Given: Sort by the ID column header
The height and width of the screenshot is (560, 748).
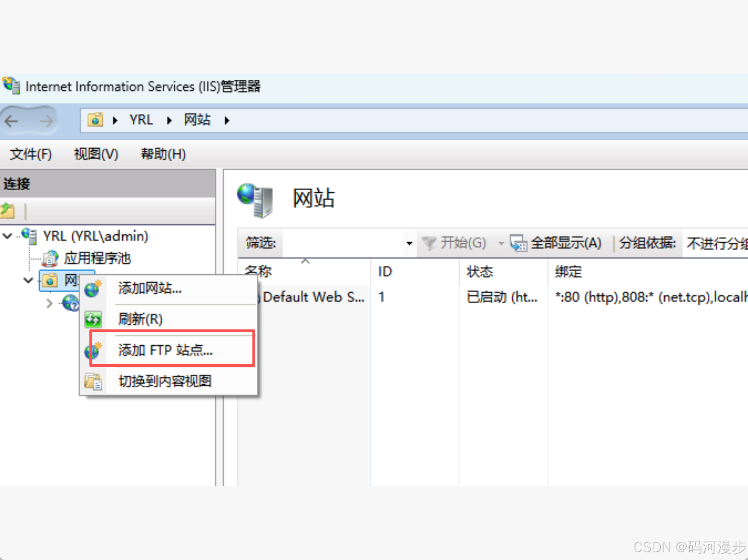Looking at the screenshot, I should click(415, 271).
